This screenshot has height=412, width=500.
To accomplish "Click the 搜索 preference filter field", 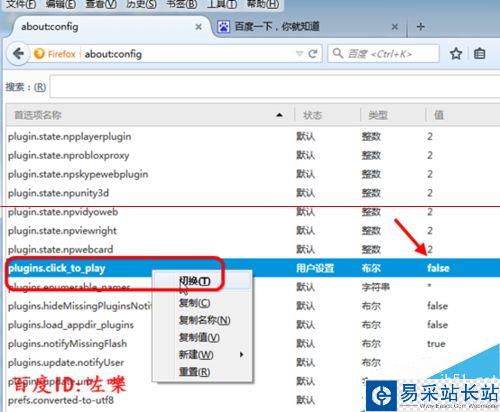I will (x=275, y=87).
